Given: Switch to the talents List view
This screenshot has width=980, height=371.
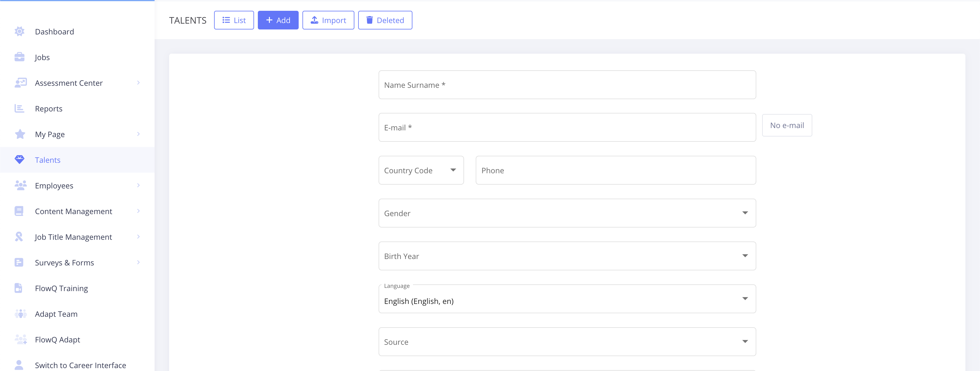Looking at the screenshot, I should tap(234, 20).
